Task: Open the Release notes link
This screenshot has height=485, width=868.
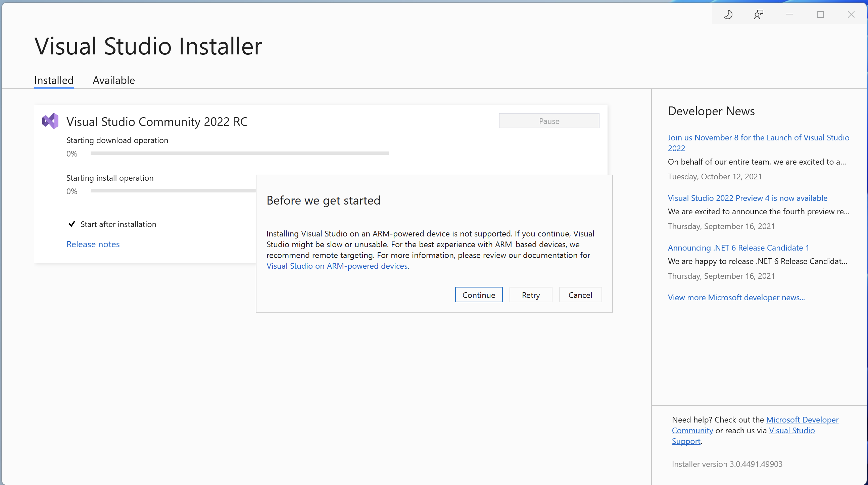Action: (93, 244)
